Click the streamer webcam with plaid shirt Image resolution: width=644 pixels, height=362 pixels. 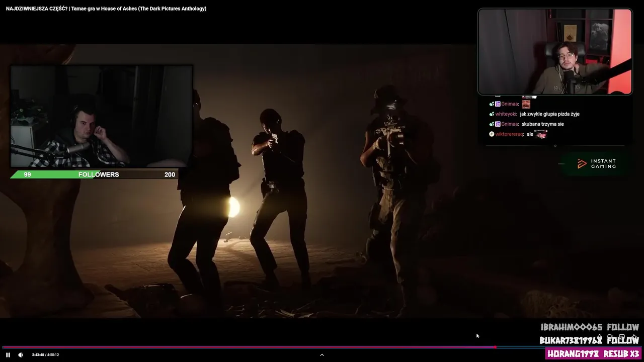[x=102, y=117]
